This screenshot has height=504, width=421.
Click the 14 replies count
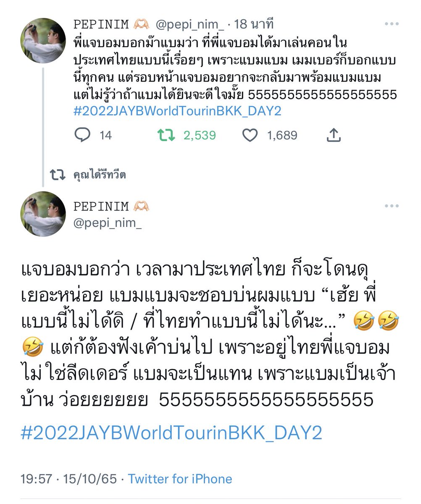coord(105,135)
